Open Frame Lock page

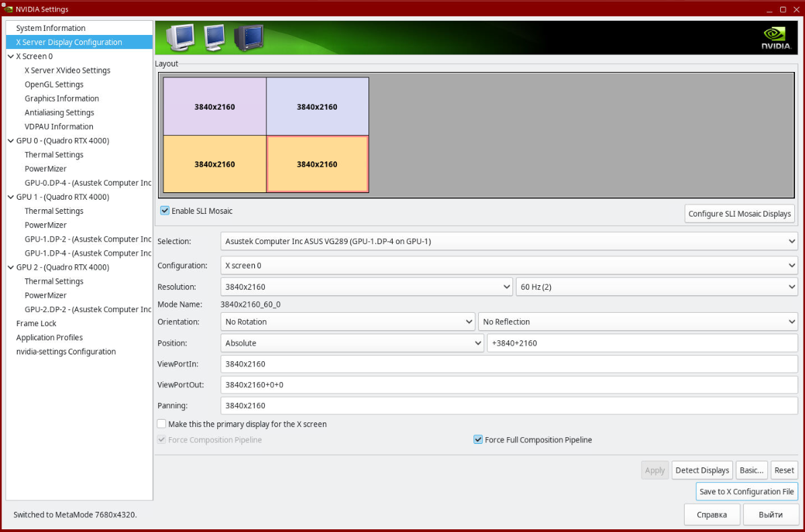pyautogui.click(x=36, y=324)
